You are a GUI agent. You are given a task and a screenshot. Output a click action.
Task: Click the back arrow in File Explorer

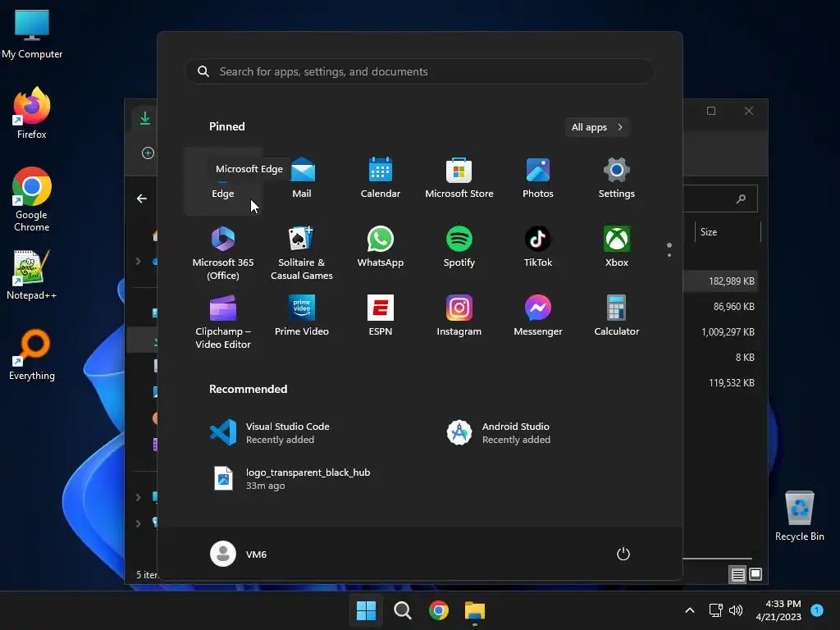pyautogui.click(x=141, y=199)
